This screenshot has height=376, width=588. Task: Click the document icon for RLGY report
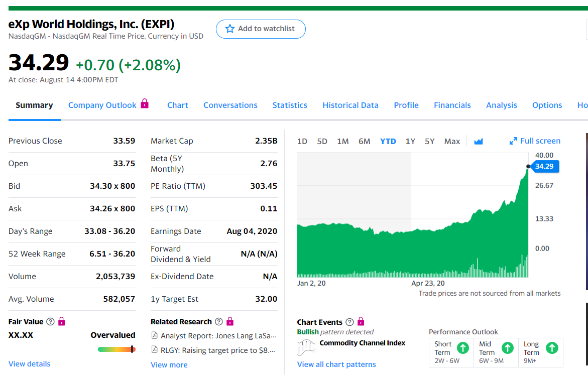(x=154, y=350)
